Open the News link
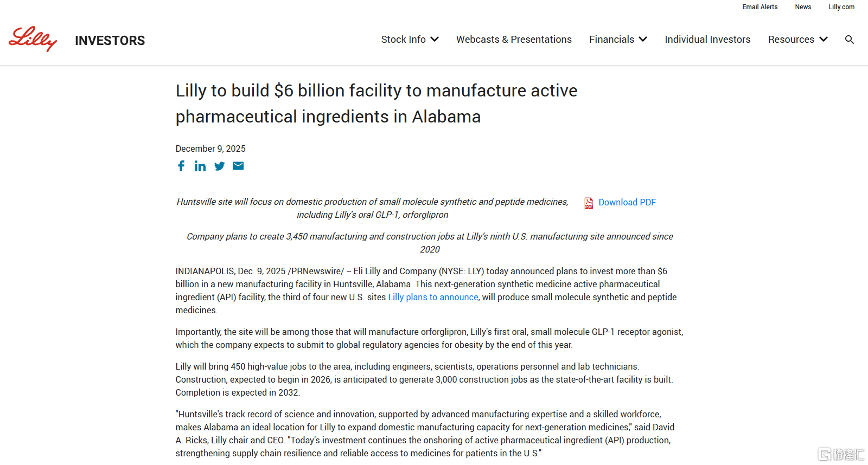Viewport: 868px width, 465px height. click(x=803, y=7)
